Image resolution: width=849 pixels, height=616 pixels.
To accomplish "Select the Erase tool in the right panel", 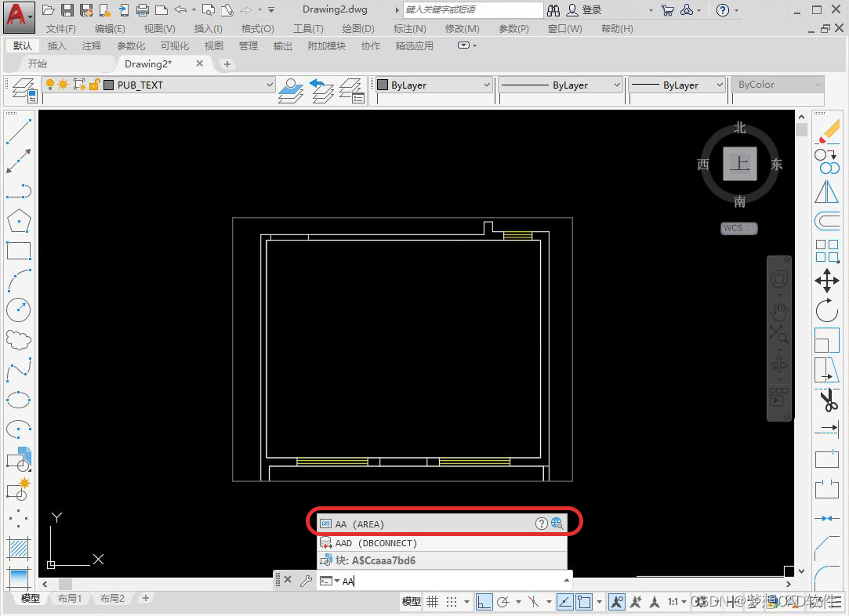I will tap(828, 131).
